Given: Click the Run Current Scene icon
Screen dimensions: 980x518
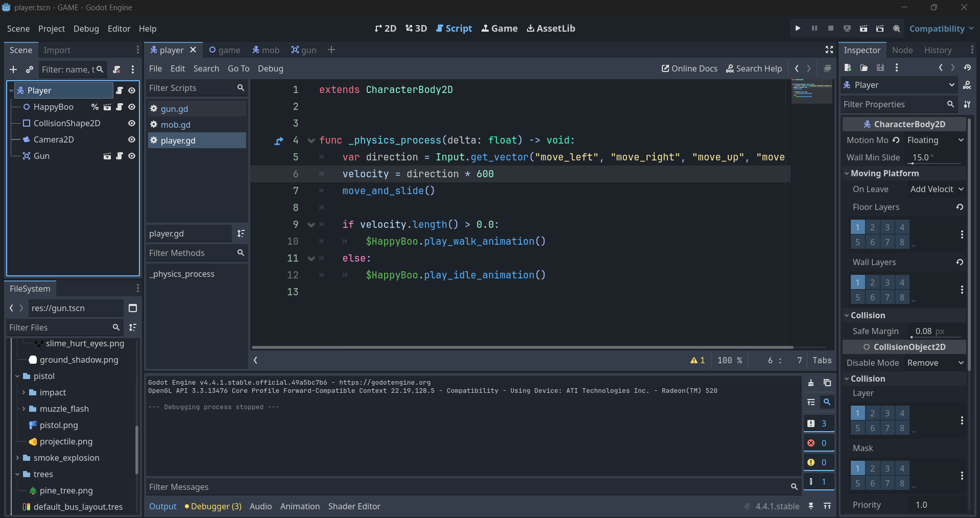Looking at the screenshot, I should [x=863, y=29].
